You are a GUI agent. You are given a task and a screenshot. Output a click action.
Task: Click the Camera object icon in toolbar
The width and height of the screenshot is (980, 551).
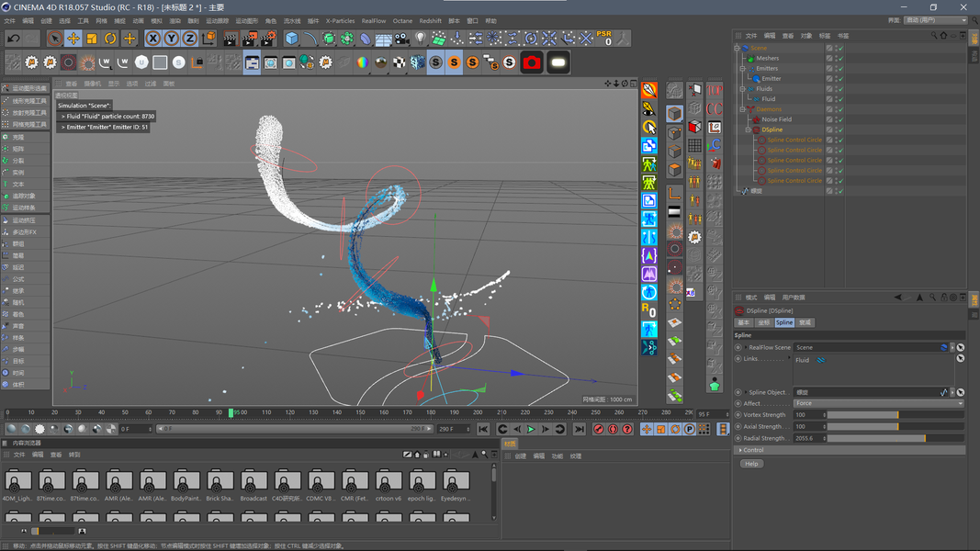click(402, 39)
